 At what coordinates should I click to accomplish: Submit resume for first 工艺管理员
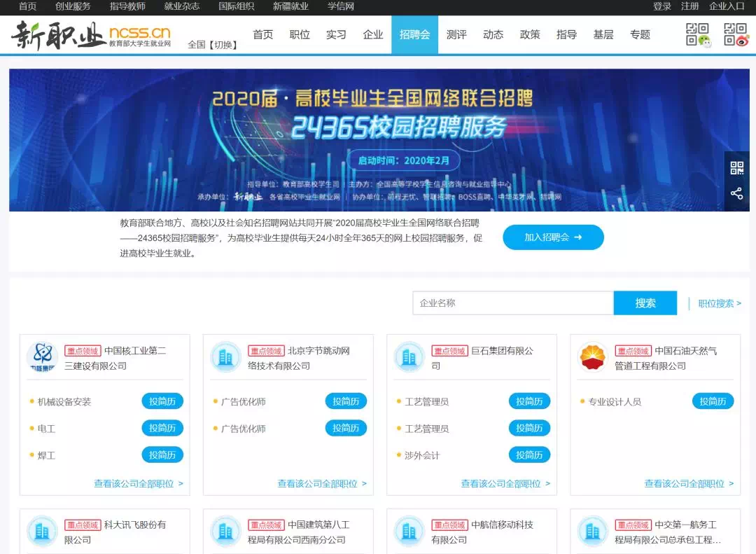(x=529, y=401)
